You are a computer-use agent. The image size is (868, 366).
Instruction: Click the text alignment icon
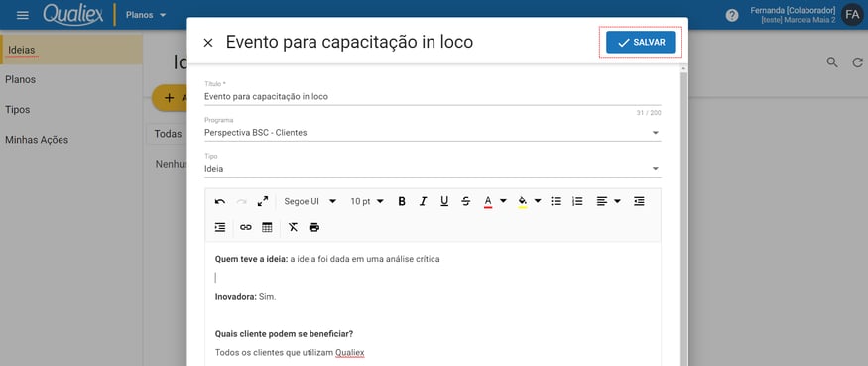click(x=602, y=201)
